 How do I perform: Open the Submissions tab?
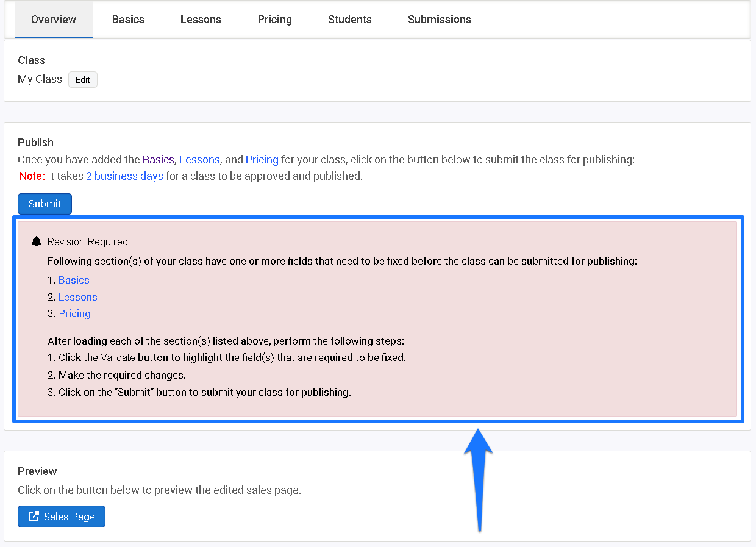tap(440, 20)
